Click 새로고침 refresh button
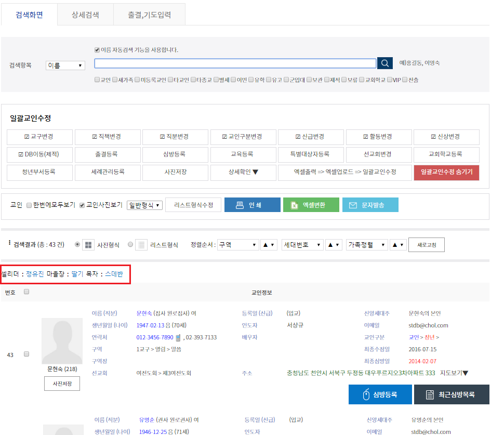This screenshot has height=435, width=504. (426, 245)
